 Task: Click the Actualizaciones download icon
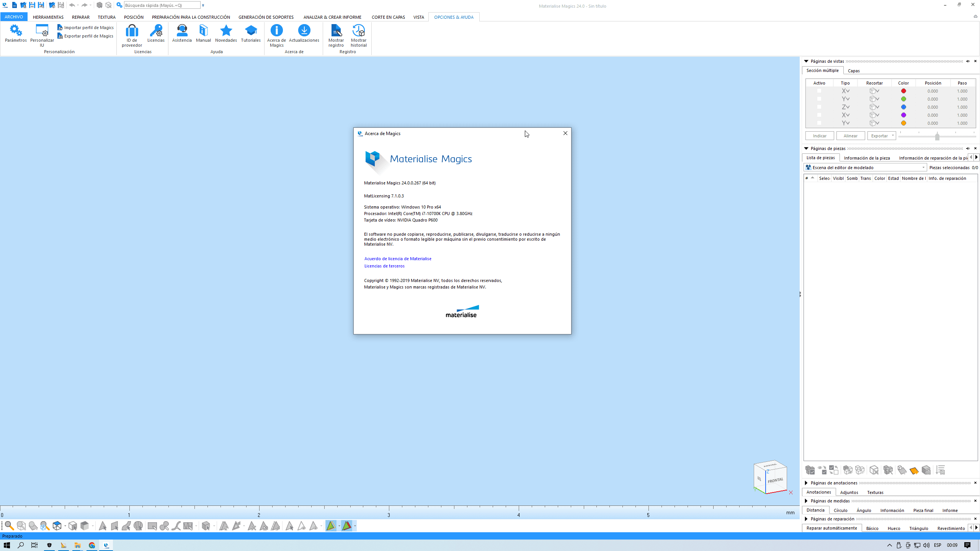coord(304,31)
